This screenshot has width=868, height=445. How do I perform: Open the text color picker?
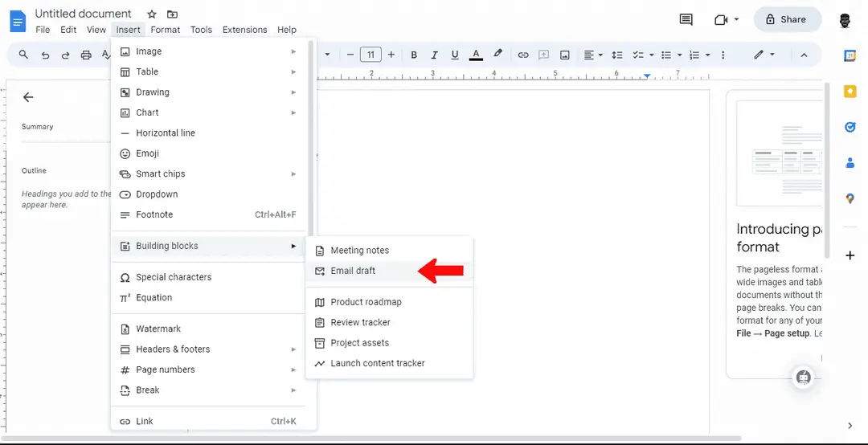point(476,55)
